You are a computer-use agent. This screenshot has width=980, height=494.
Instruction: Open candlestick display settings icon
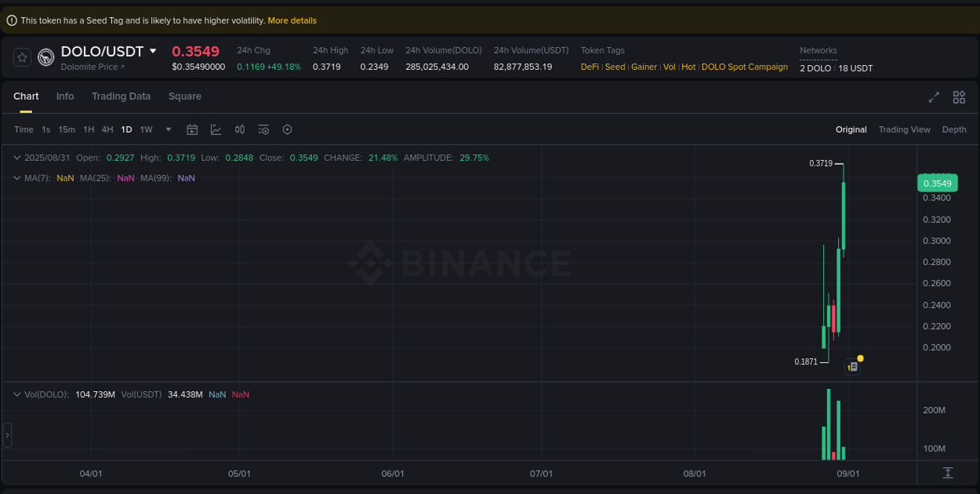click(x=240, y=129)
